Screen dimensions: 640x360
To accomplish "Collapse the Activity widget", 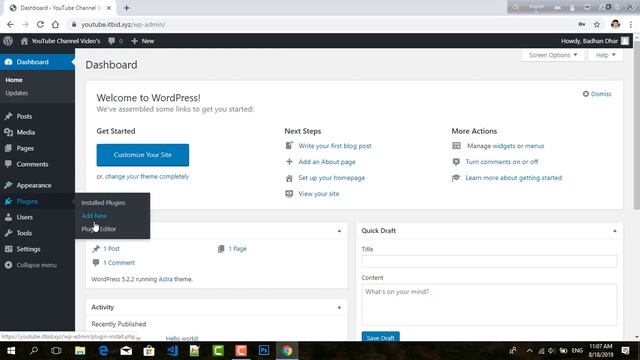I will click(x=339, y=307).
